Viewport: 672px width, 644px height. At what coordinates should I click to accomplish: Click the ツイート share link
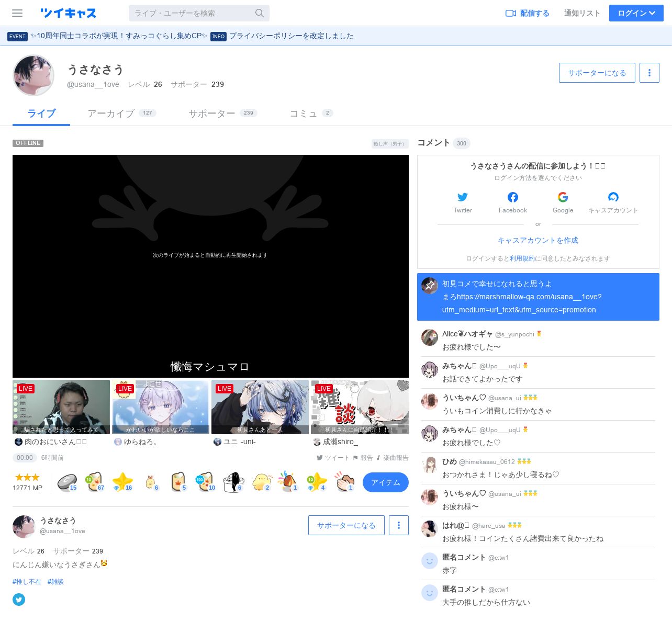[x=333, y=458]
